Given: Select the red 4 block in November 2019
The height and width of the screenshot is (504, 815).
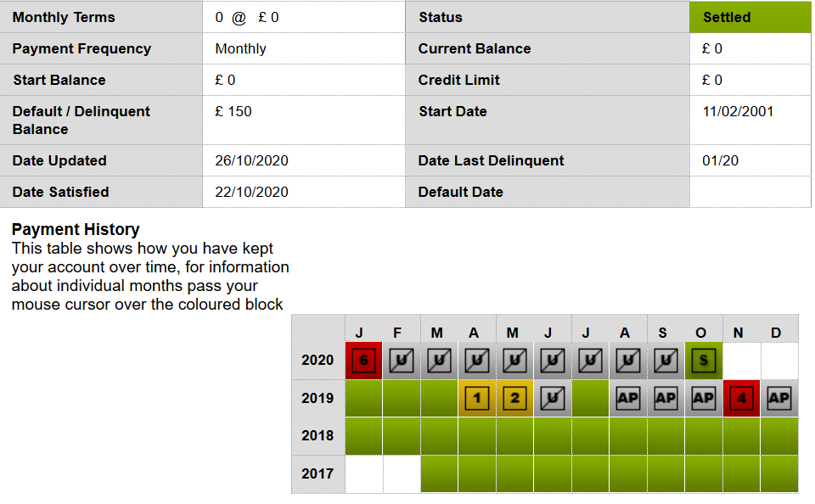Looking at the screenshot, I should (742, 399).
